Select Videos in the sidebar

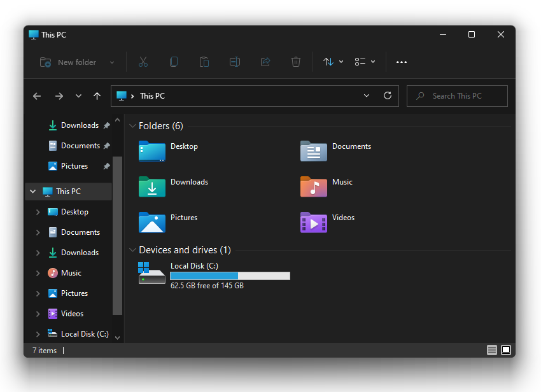click(66, 314)
